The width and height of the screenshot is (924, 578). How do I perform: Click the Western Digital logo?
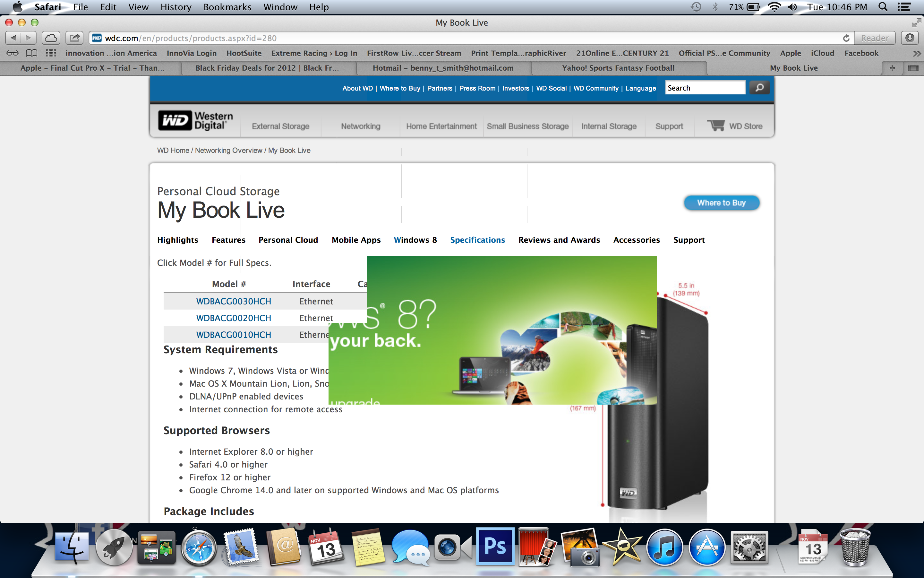(195, 120)
